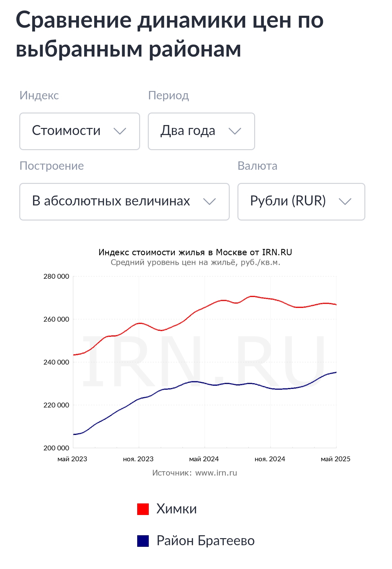Click the source link www.irn.ru
The width and height of the screenshot is (392, 569).
coord(216,473)
